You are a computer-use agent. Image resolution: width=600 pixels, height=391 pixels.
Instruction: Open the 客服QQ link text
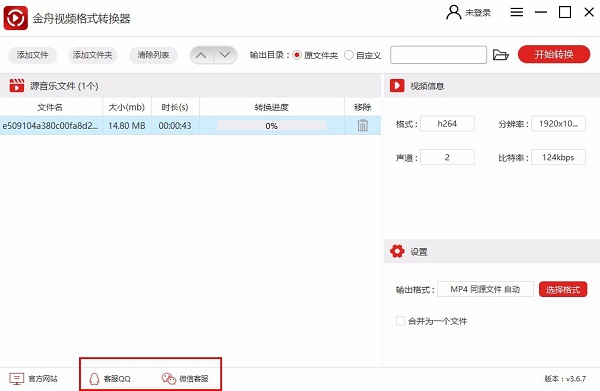(117, 379)
